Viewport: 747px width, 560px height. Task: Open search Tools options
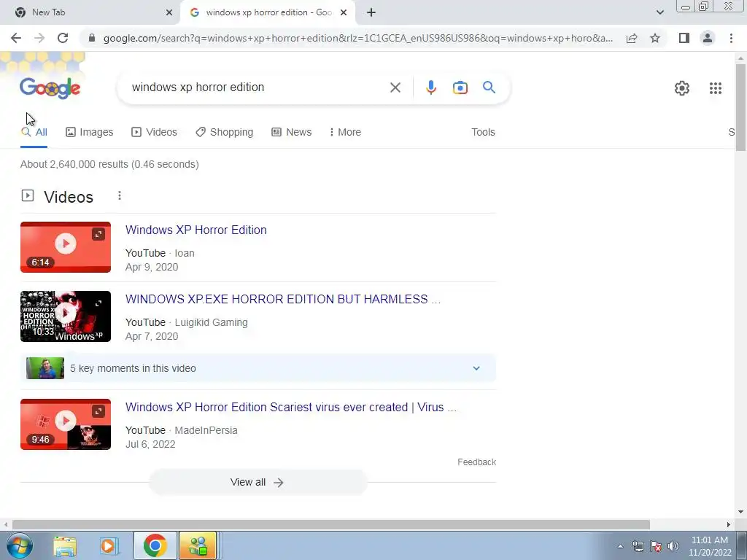pyautogui.click(x=483, y=132)
